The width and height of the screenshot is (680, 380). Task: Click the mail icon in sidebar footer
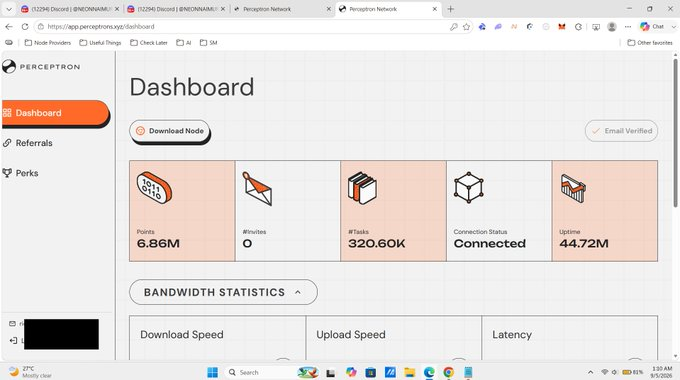tap(12, 324)
